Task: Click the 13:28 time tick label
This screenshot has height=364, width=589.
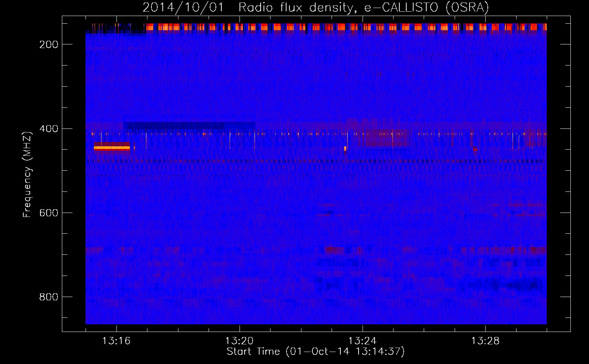Action: tap(486, 341)
